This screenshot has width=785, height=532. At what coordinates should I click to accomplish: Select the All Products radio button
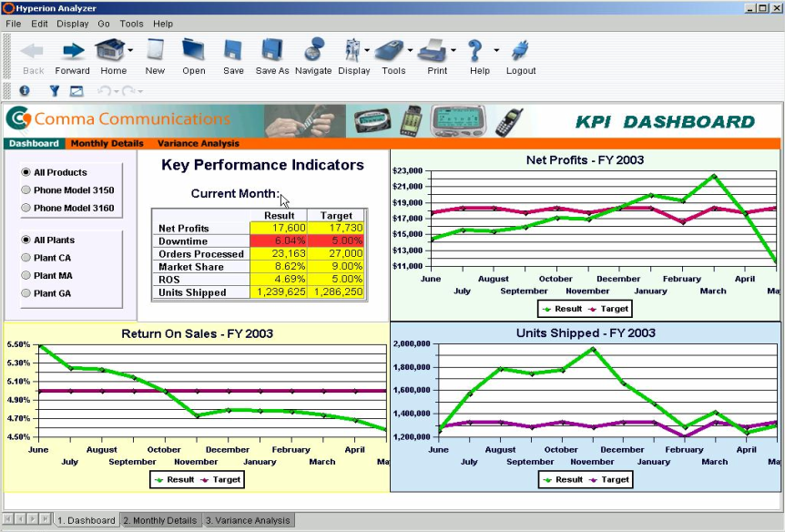(x=26, y=172)
